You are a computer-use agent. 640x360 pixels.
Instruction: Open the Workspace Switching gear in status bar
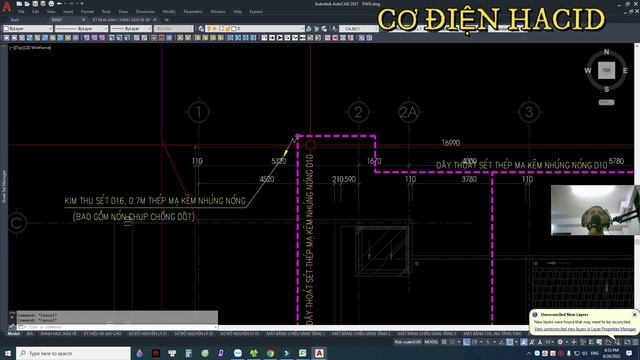click(x=560, y=342)
